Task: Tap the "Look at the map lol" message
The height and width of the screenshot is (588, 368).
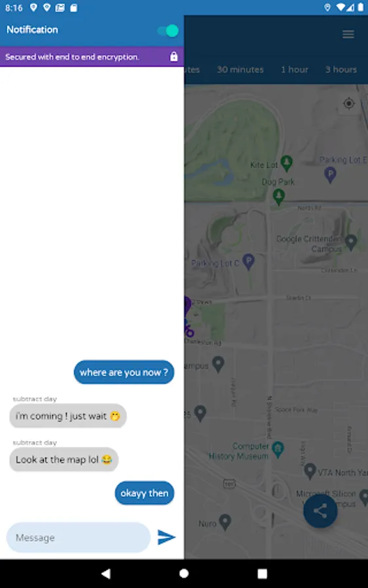Action: [64, 459]
